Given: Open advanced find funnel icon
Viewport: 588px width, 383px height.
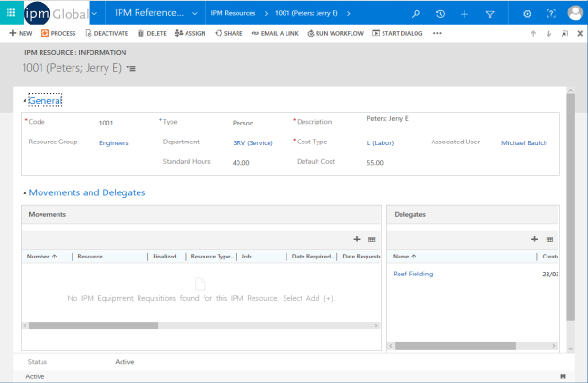Looking at the screenshot, I should click(x=490, y=14).
